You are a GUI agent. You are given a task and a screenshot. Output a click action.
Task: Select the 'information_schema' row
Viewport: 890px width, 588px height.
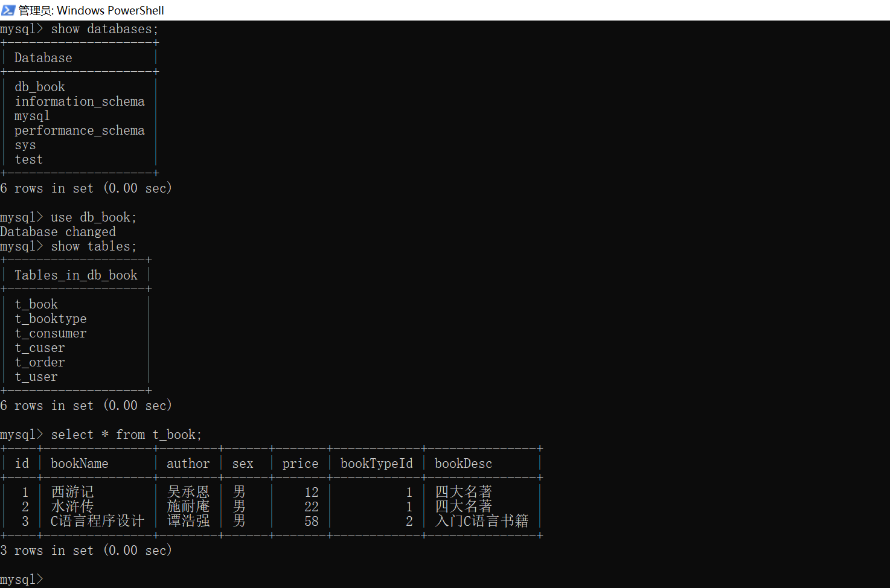80,101
